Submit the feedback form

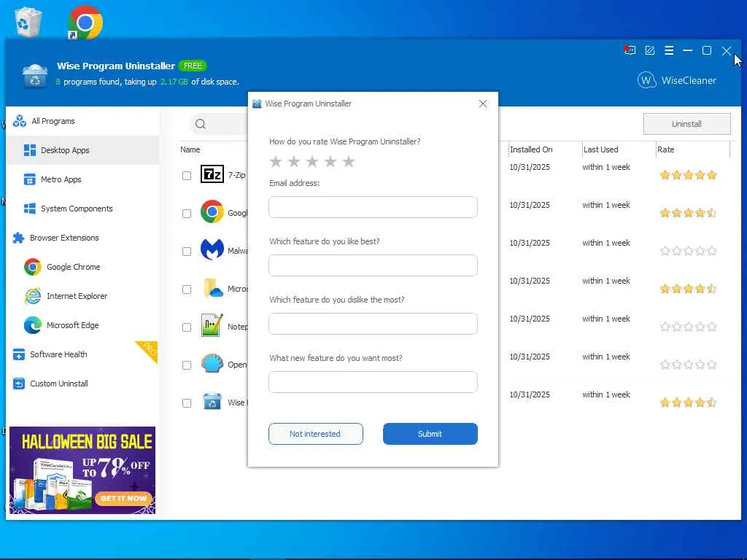[x=430, y=434]
